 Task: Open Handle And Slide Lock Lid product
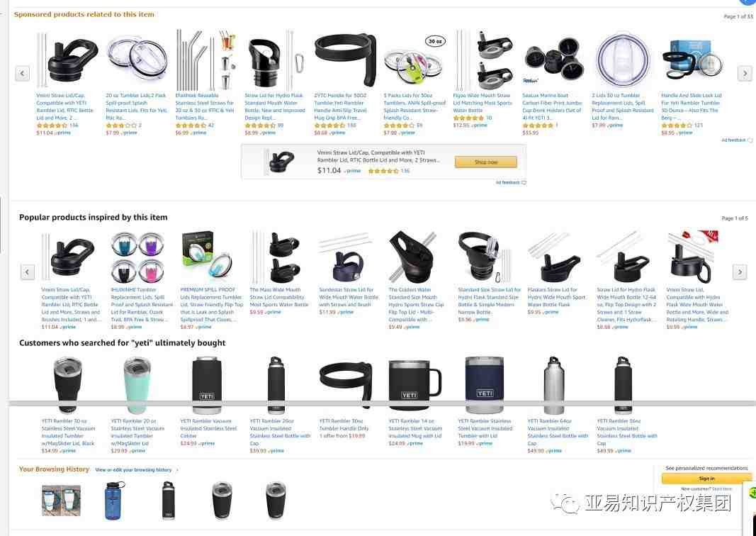pos(692,106)
